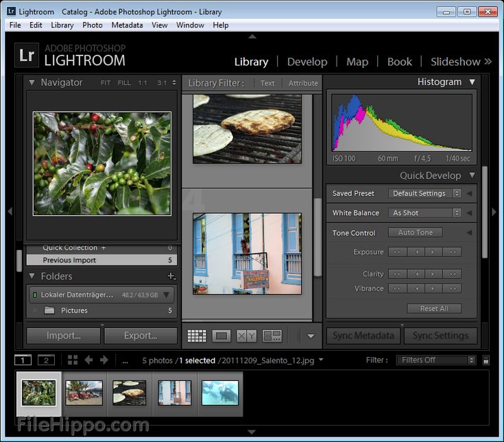Add folder with plus icon
Viewport: 504px width, 442px height.
pos(171,276)
